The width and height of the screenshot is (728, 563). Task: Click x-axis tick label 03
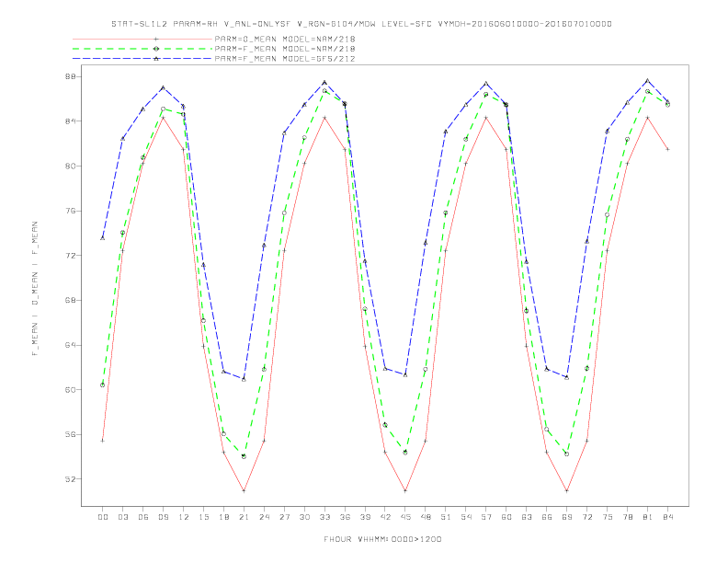[122, 517]
